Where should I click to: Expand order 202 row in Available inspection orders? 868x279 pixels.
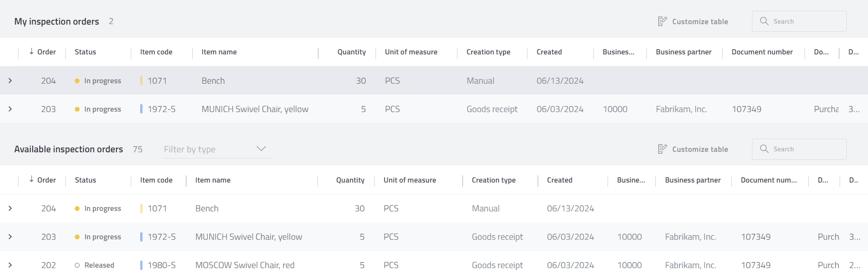(x=10, y=265)
